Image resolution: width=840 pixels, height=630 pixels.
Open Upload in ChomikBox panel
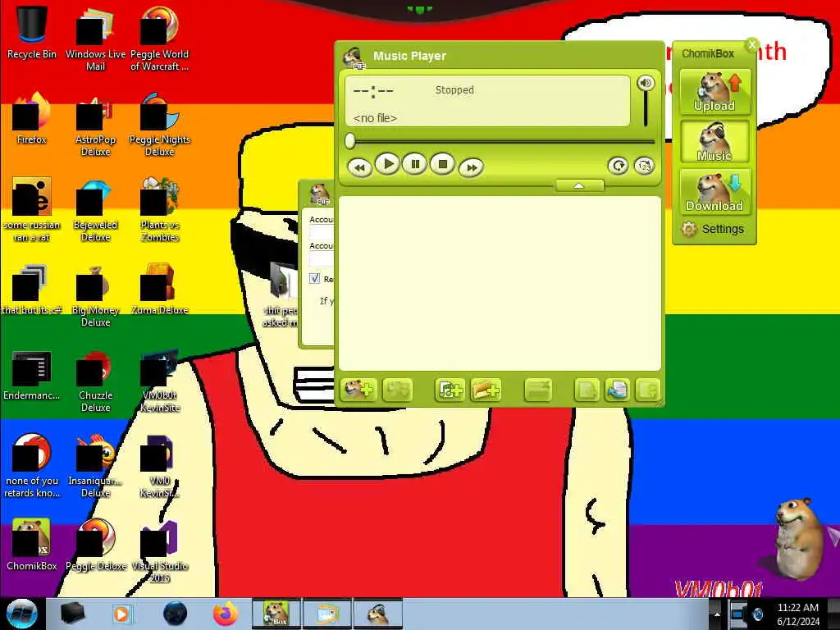714,92
